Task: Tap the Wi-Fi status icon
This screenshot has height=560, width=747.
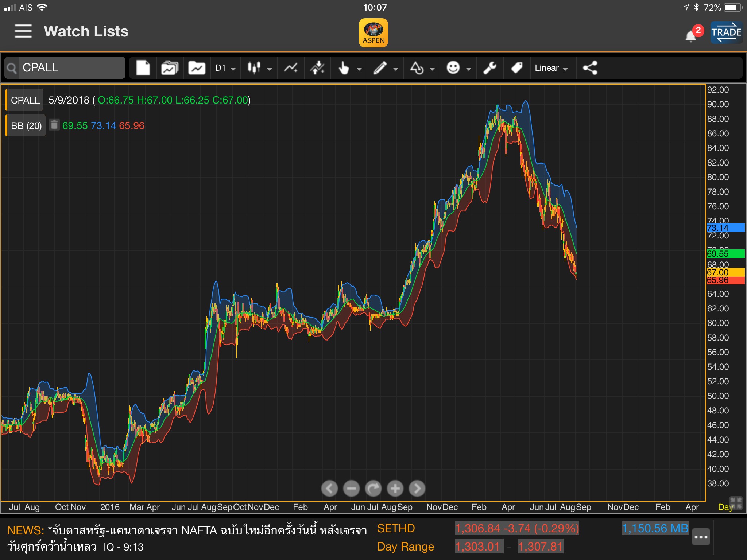Action: (42, 7)
